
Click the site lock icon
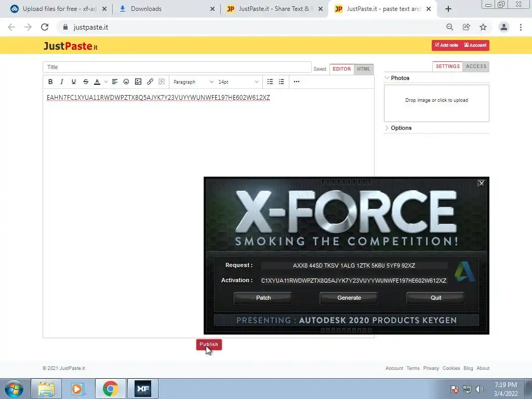click(x=65, y=27)
